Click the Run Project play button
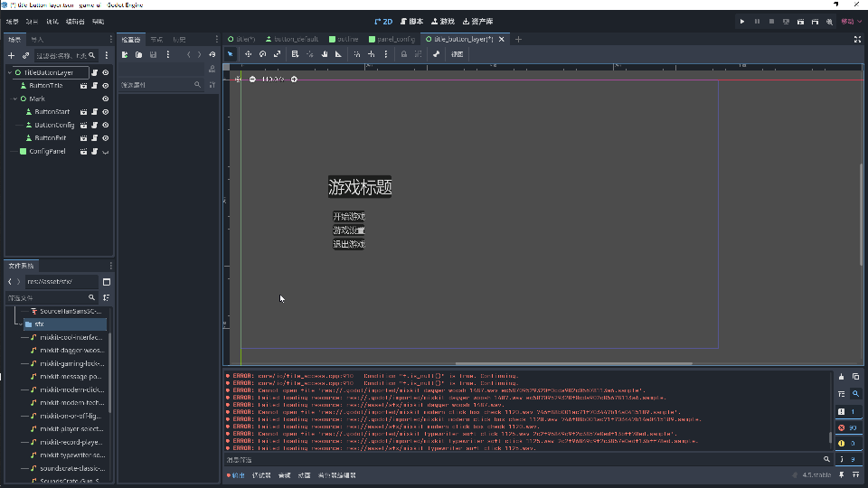 (x=742, y=21)
